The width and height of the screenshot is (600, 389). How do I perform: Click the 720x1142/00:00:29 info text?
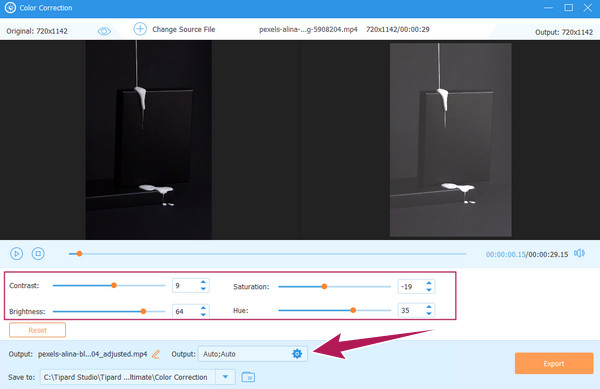click(x=398, y=29)
